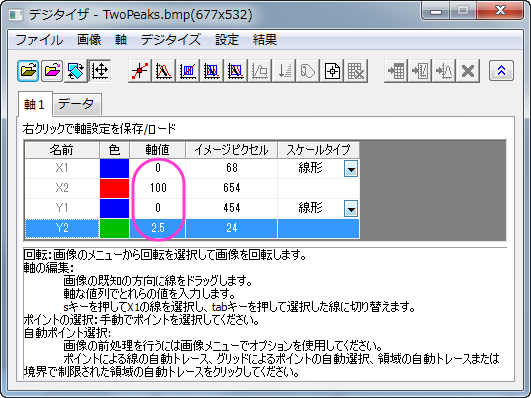Select the Rotate Image tool
Viewport: 531px width, 398px height.
coord(76,71)
